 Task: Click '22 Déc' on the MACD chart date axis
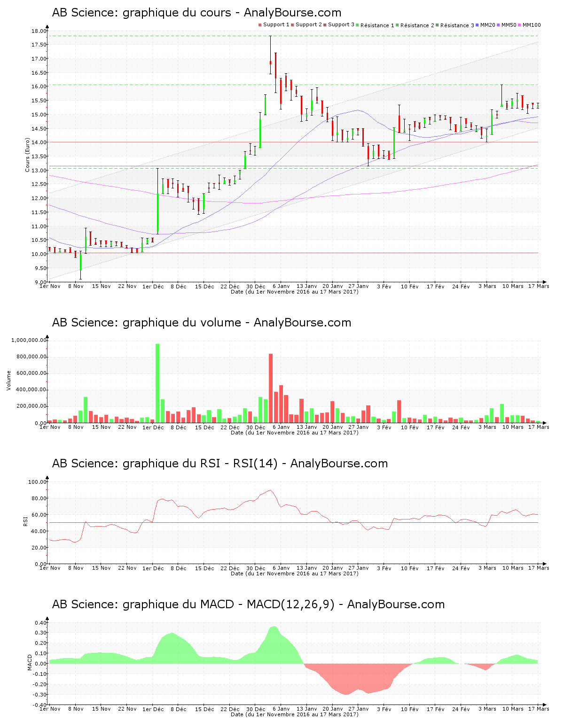click(x=230, y=709)
